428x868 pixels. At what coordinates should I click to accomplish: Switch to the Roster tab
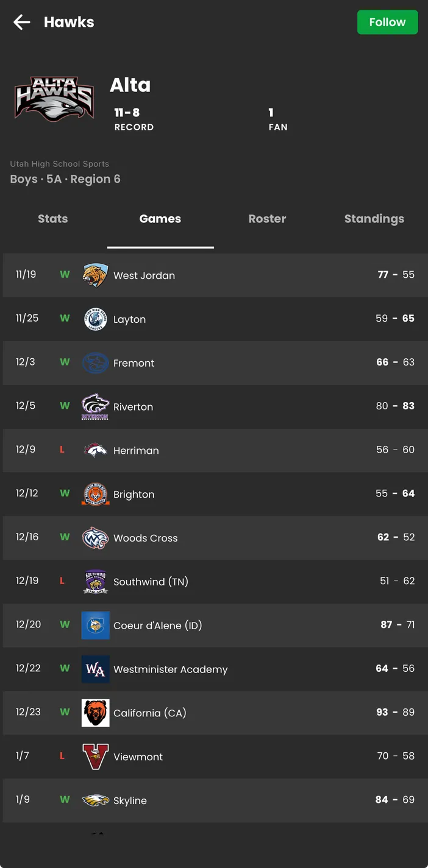tap(267, 219)
